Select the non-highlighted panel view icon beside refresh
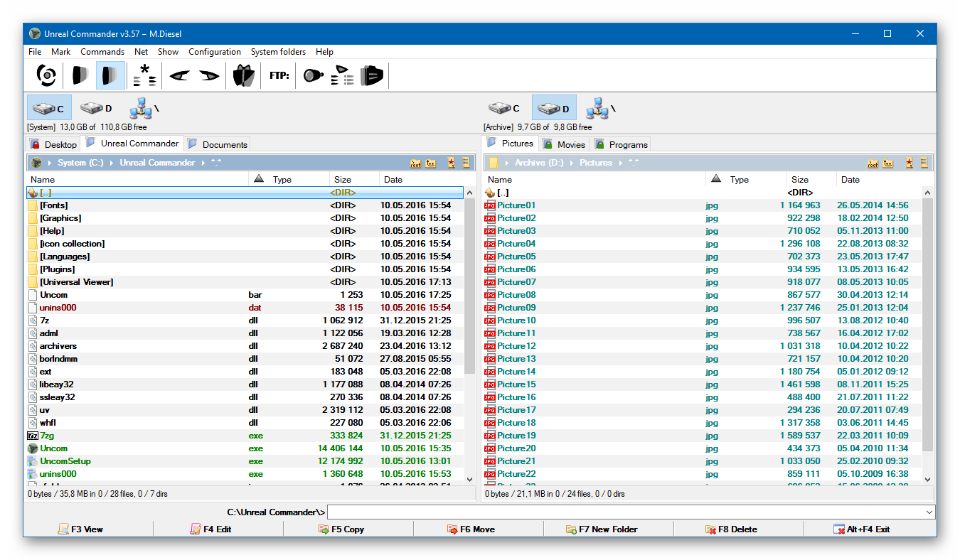The width and height of the screenshot is (960, 560). (80, 75)
